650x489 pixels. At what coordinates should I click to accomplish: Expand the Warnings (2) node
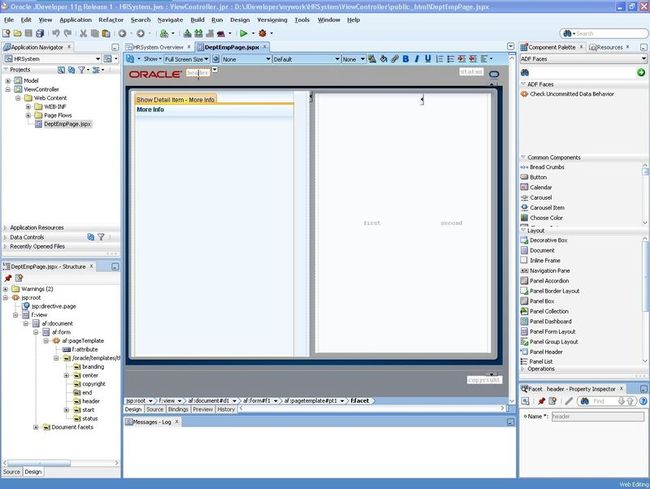[x=5, y=289]
